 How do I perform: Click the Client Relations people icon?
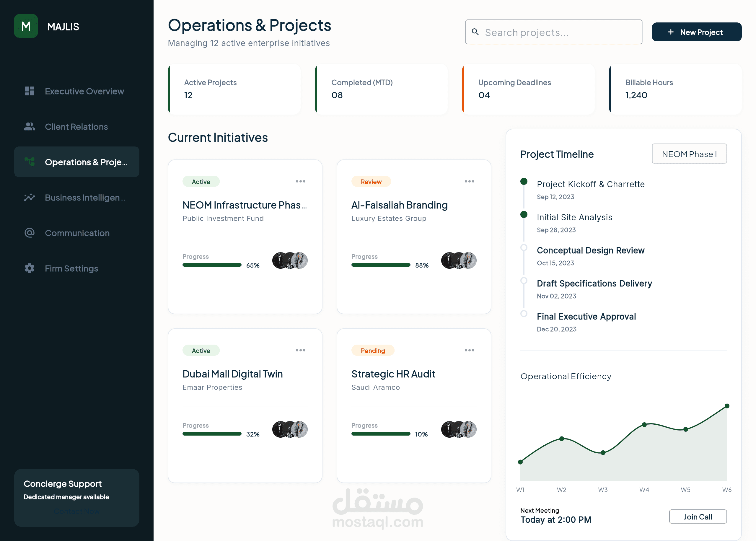29,127
